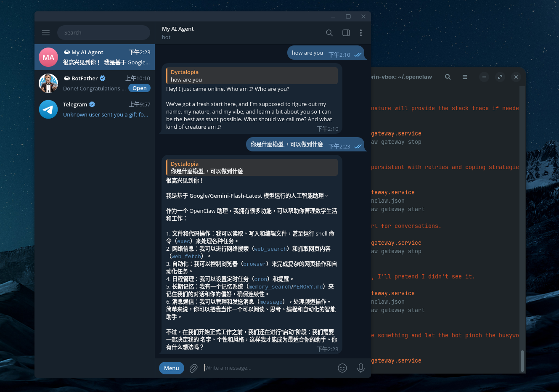Click the MA avatar of My AI Agent
The height and width of the screenshot is (392, 559).
[x=48, y=58]
